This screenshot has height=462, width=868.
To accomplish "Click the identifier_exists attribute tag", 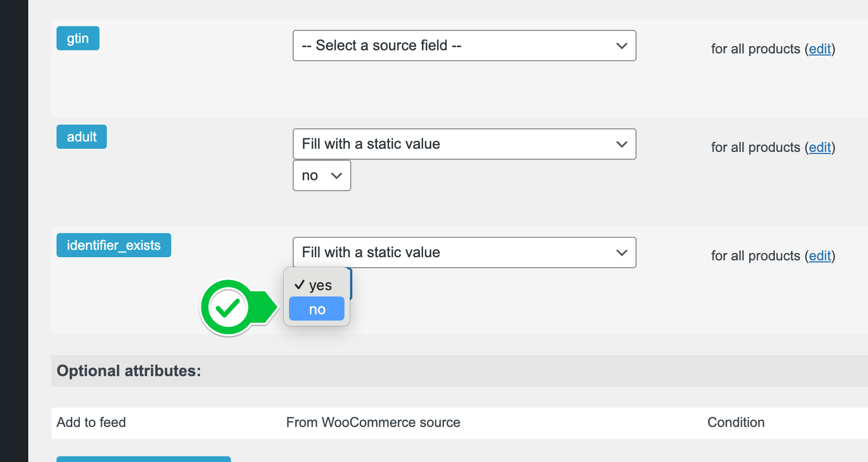I will pos(113,245).
